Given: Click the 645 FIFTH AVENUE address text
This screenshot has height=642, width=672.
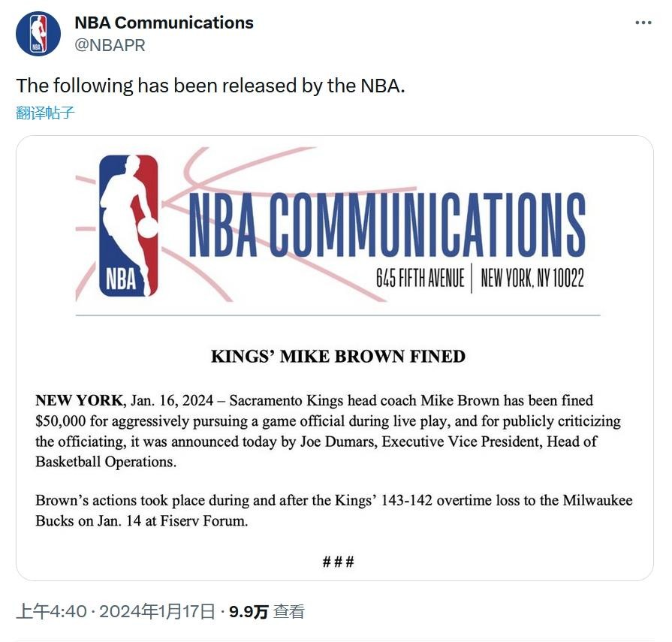Looking at the screenshot, I should click(x=420, y=279).
